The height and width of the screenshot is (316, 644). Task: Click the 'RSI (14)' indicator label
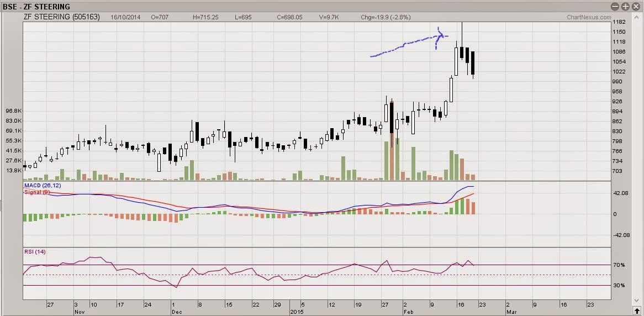35,251
